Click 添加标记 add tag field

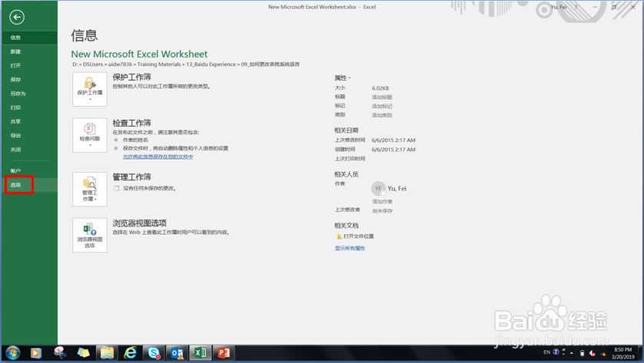[x=382, y=106]
